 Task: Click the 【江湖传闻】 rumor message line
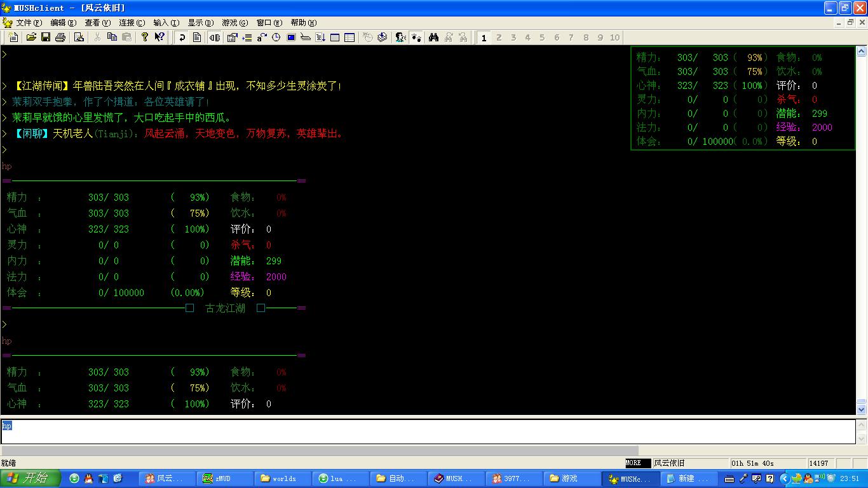[177, 86]
